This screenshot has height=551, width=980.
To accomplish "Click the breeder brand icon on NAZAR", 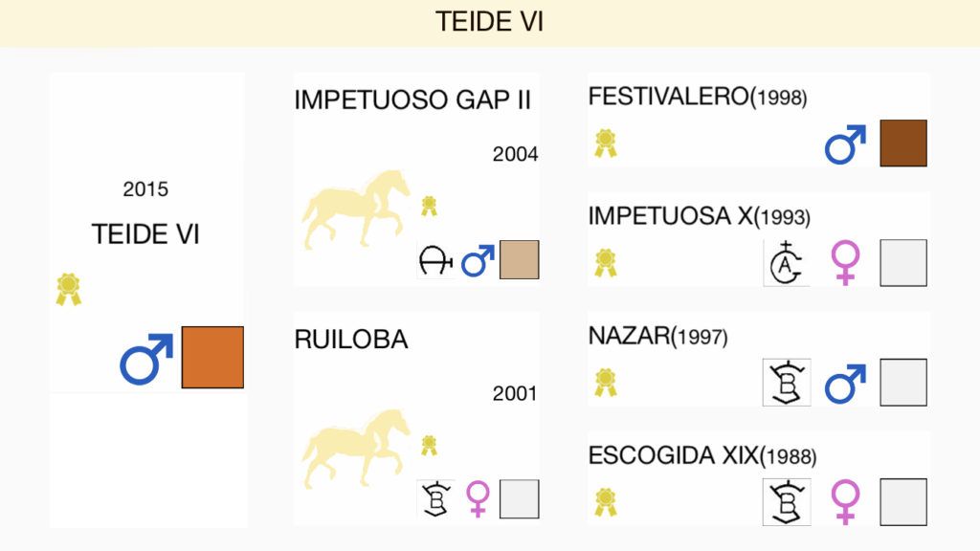I will click(x=787, y=383).
